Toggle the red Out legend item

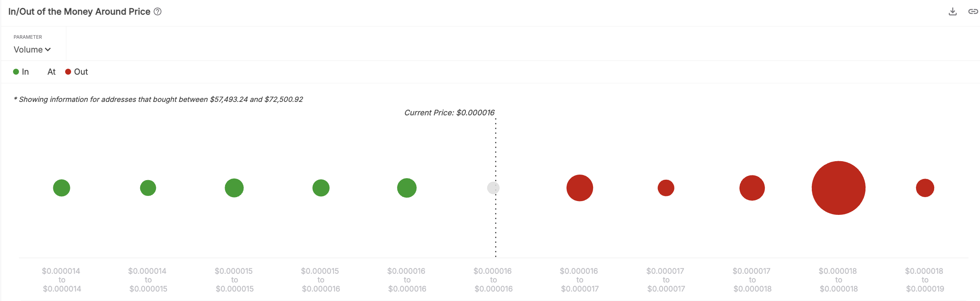tap(77, 71)
